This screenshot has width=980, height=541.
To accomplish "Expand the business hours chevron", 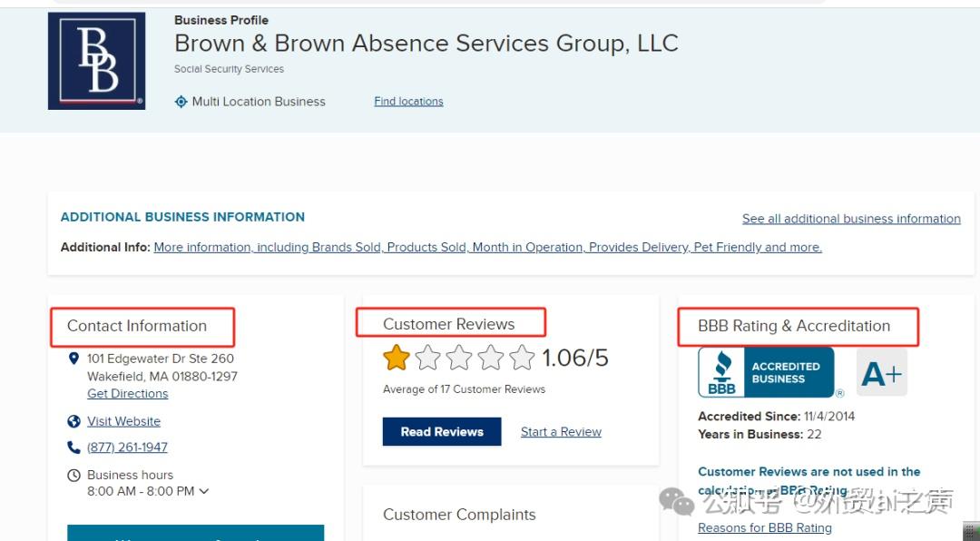I will [x=204, y=491].
